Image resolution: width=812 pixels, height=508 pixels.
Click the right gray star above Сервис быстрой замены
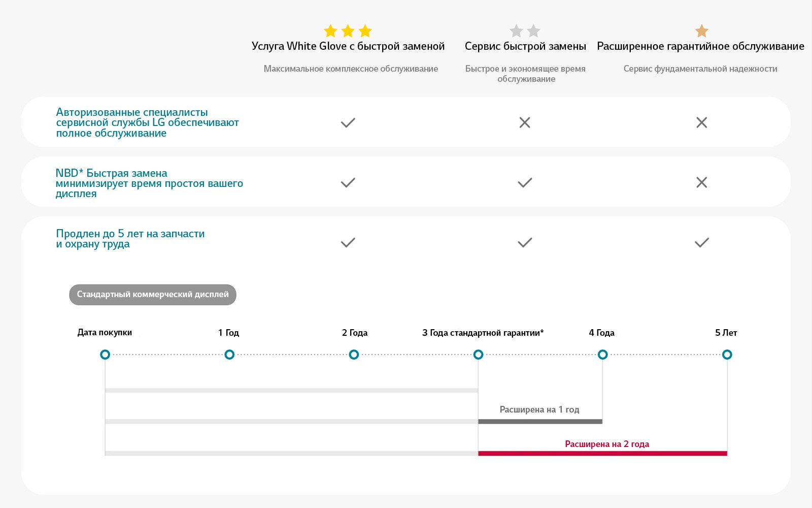point(533,31)
